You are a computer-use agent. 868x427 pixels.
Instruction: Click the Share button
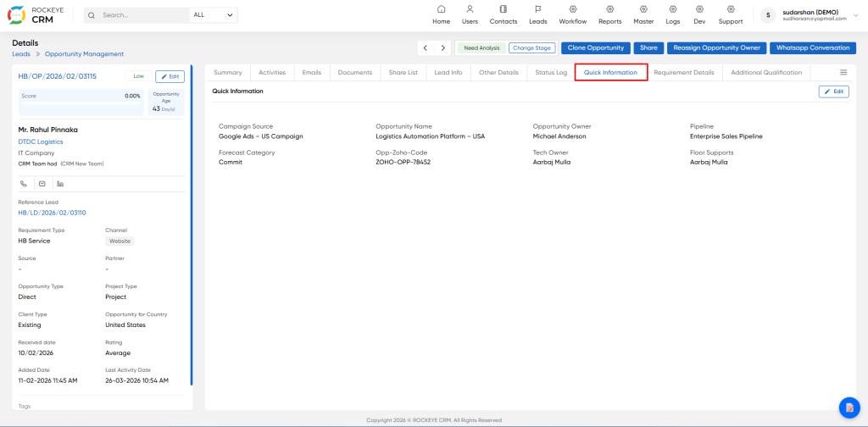[x=648, y=48]
